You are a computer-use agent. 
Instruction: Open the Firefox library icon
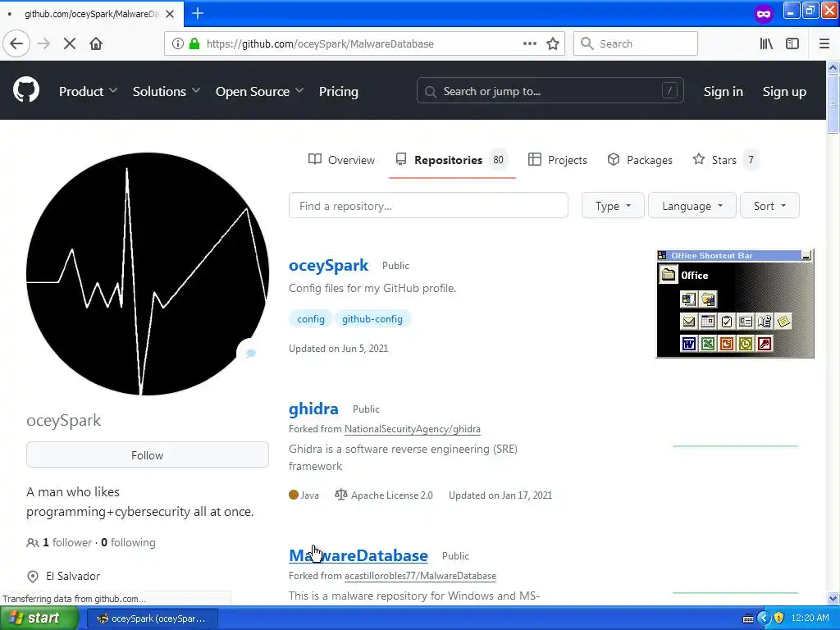tap(766, 44)
